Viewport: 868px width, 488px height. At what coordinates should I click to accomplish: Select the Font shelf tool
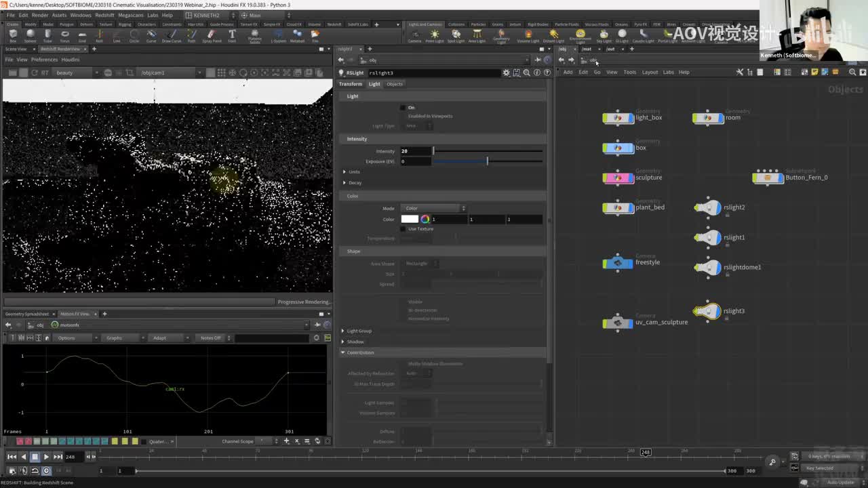pyautogui.click(x=232, y=35)
